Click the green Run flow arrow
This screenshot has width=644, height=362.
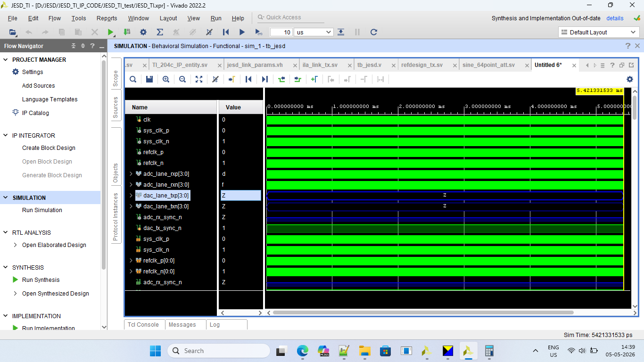110,32
